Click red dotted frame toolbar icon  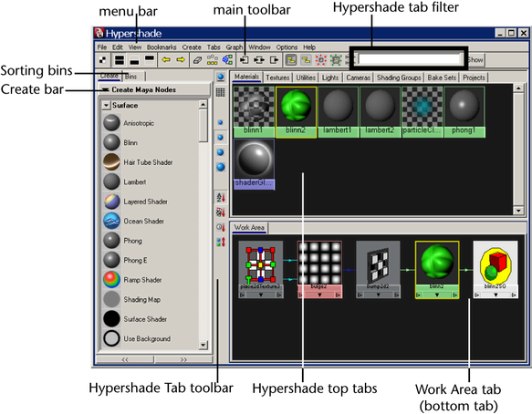tap(321, 60)
